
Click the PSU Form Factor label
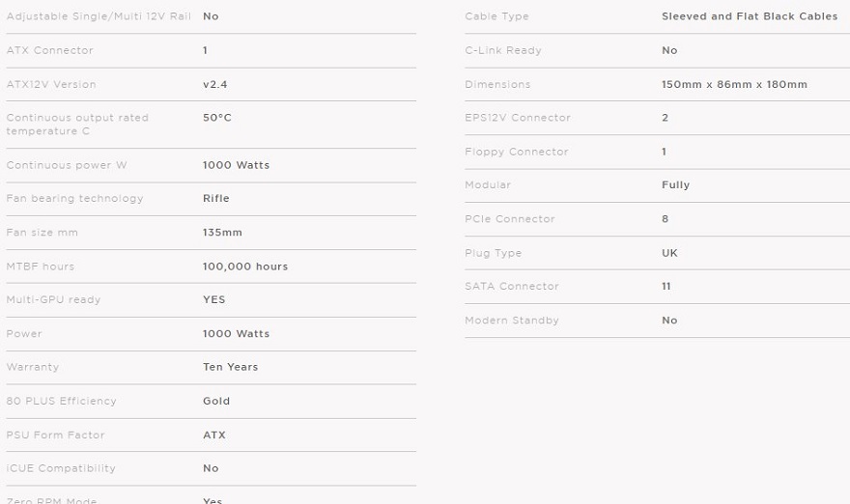coord(55,435)
